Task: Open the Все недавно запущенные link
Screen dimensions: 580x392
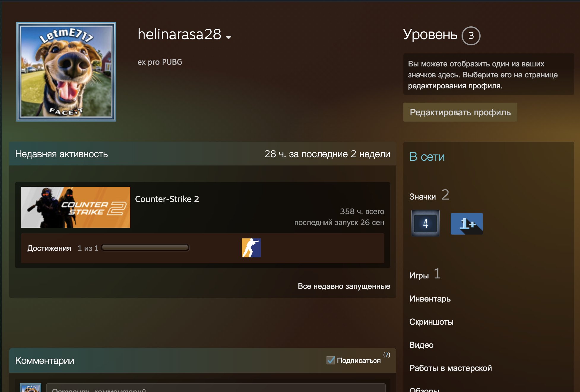Action: [344, 286]
